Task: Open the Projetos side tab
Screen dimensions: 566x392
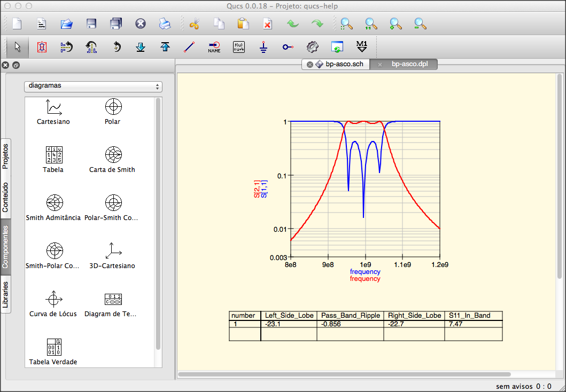Action: [5, 156]
